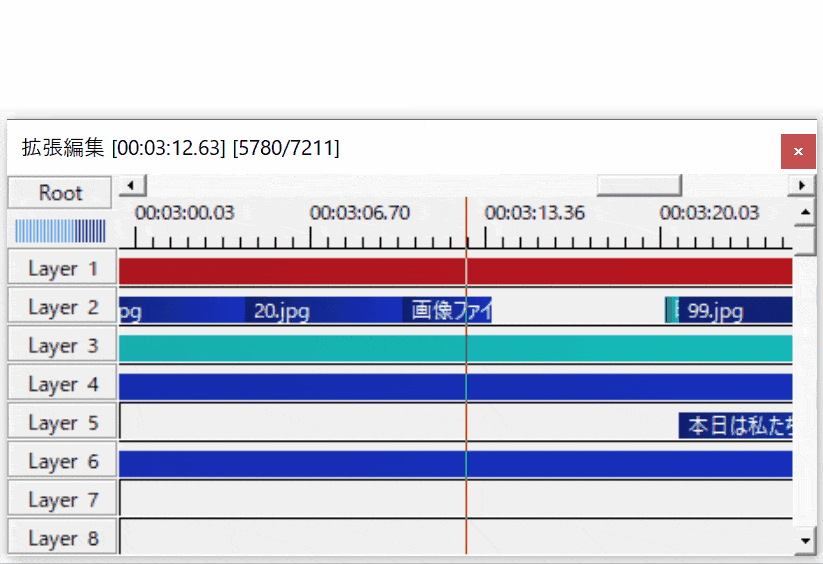Select the teal object on Layer 3
Image resolution: width=823 pixels, height=564 pixels.
pyautogui.click(x=300, y=348)
